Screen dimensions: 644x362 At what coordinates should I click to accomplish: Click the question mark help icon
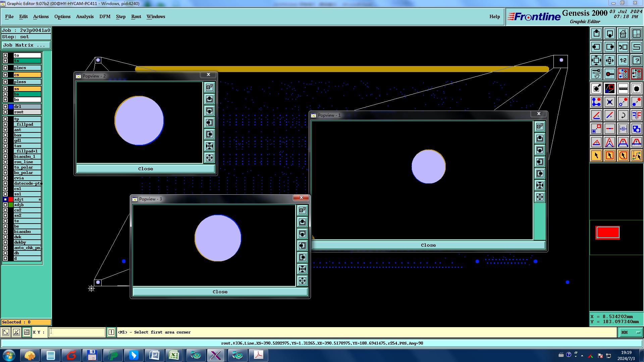click(636, 60)
